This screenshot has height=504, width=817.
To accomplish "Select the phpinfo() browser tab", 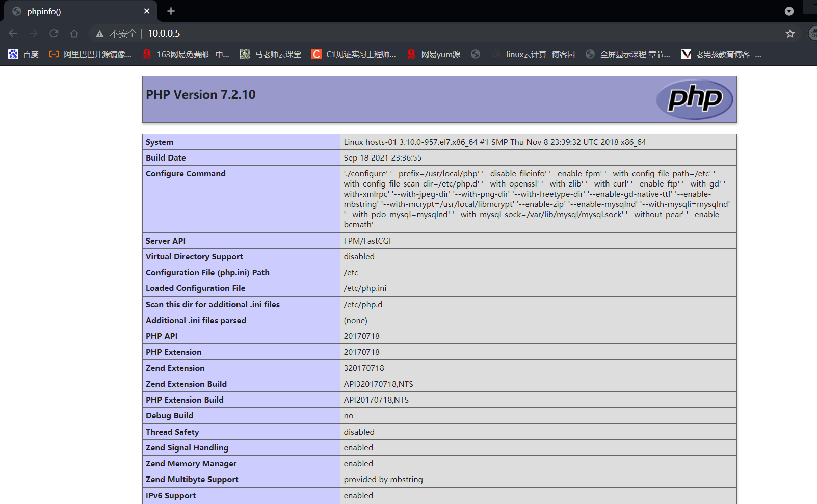I will coord(82,11).
